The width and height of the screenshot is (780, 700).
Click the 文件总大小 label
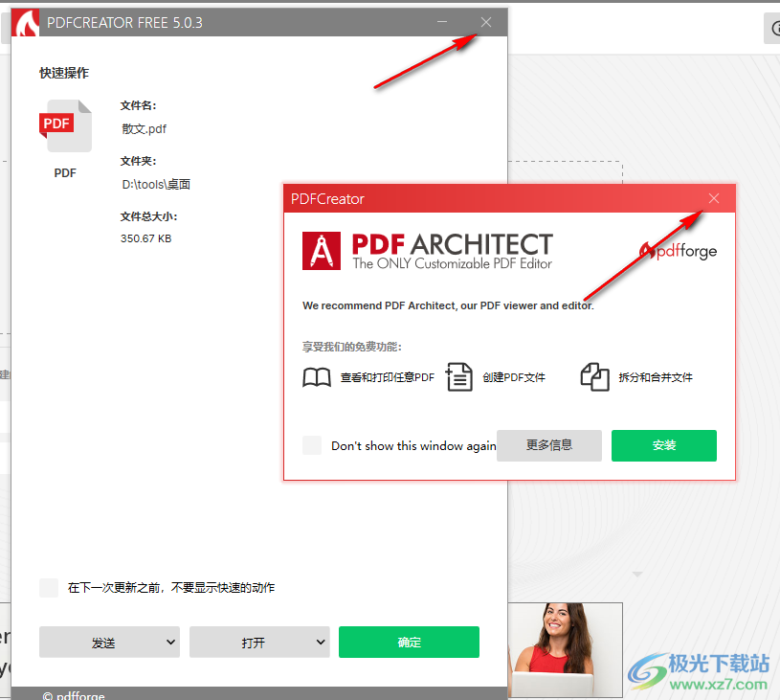click(x=148, y=216)
